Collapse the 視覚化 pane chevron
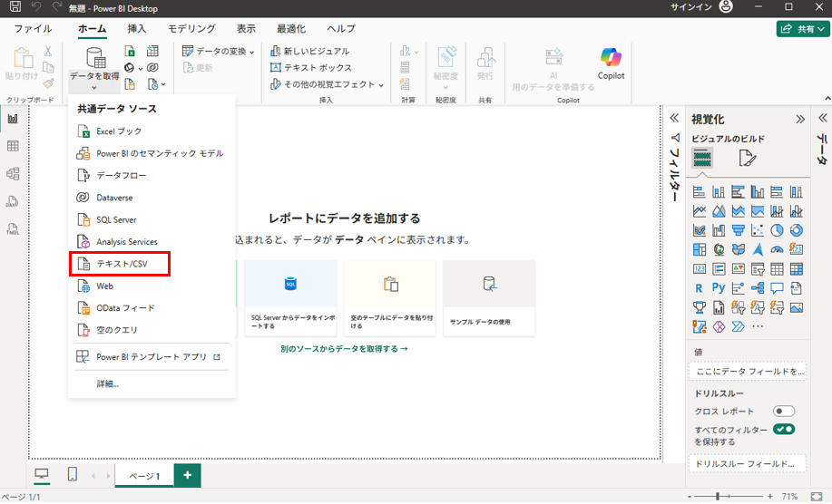 pos(800,120)
